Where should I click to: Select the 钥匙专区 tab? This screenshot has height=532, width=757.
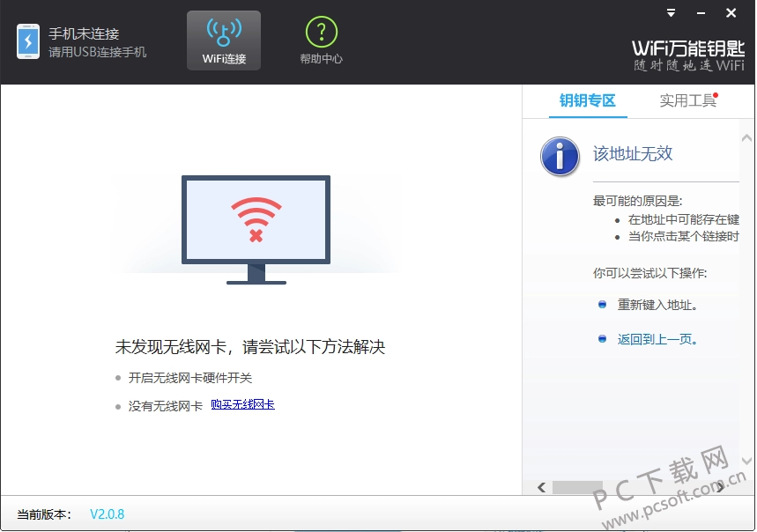point(587,100)
